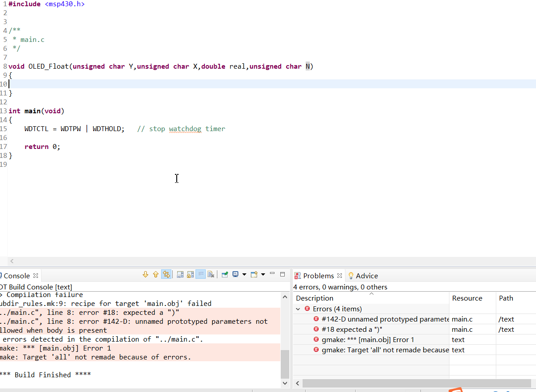The image size is (536, 392).
Task: Click error icon on Errors group row
Action: pos(307,309)
